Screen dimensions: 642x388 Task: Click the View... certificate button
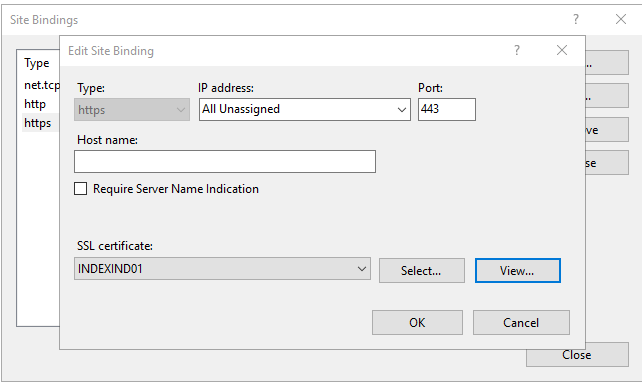tap(518, 270)
